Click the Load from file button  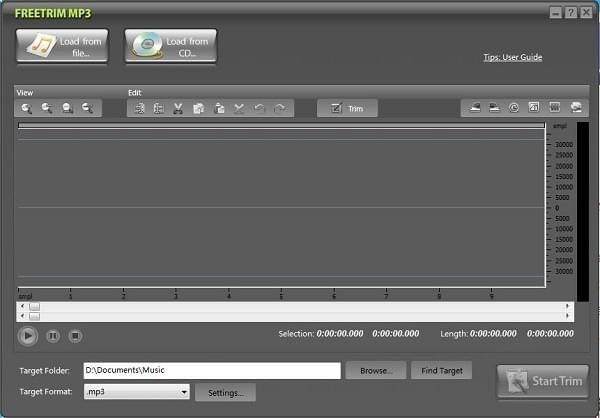coord(62,46)
